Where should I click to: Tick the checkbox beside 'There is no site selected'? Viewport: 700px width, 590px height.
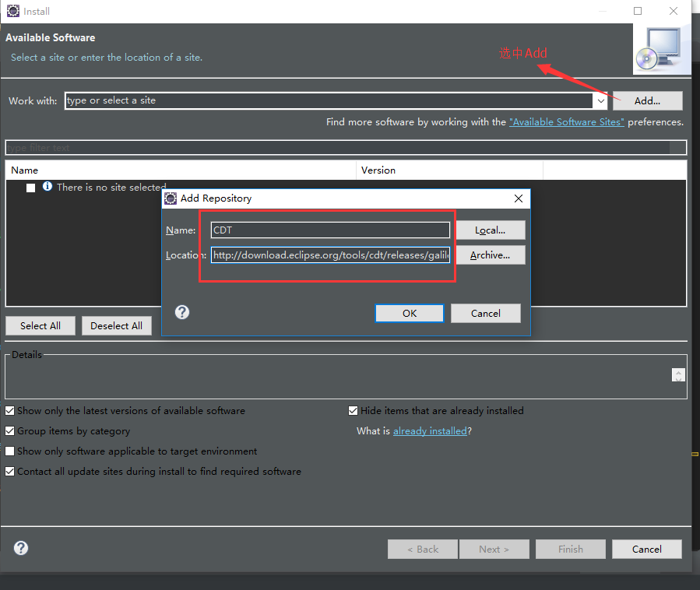click(31, 188)
